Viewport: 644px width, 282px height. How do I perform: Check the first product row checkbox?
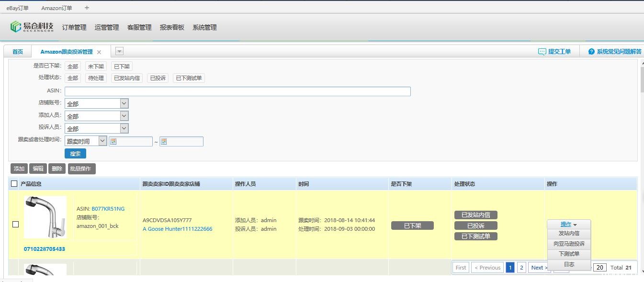(x=15, y=224)
